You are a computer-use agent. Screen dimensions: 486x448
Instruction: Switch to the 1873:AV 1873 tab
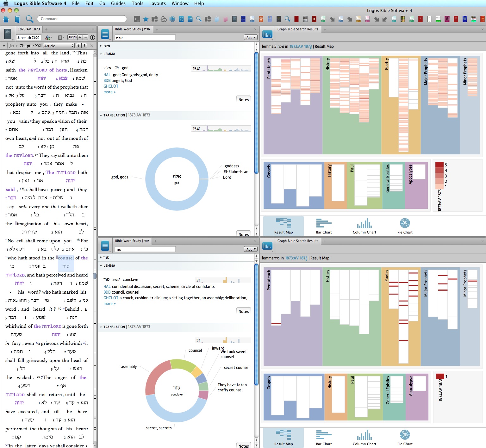point(29,29)
